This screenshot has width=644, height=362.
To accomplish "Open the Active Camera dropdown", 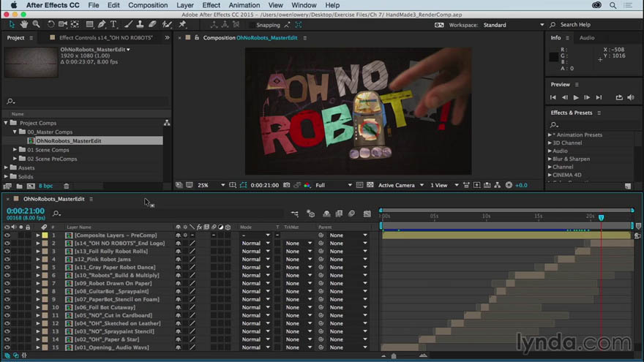I will [x=401, y=185].
